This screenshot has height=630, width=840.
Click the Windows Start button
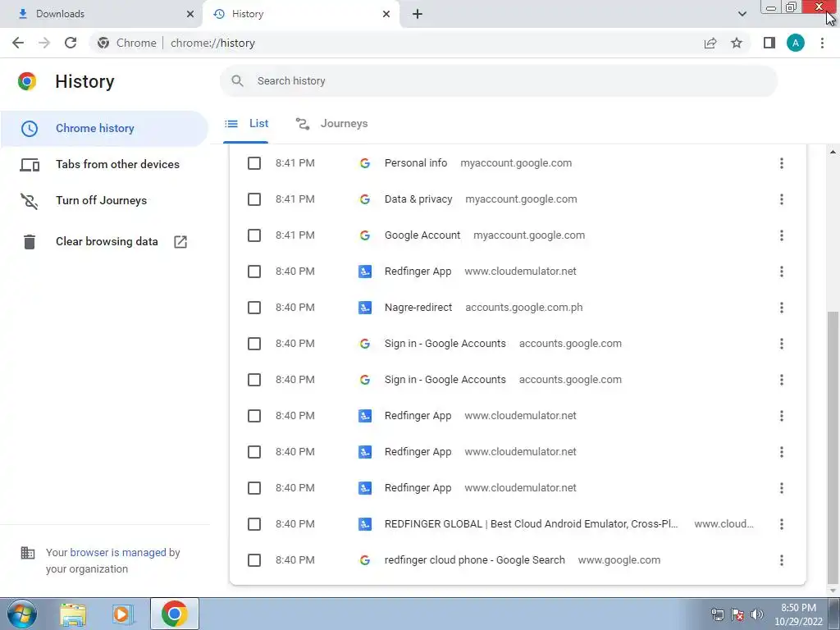point(21,614)
